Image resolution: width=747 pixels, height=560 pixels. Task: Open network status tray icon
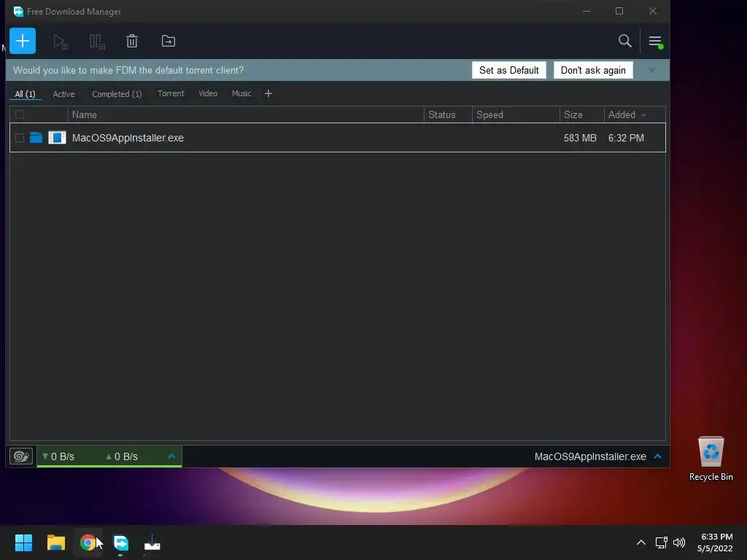tap(661, 542)
